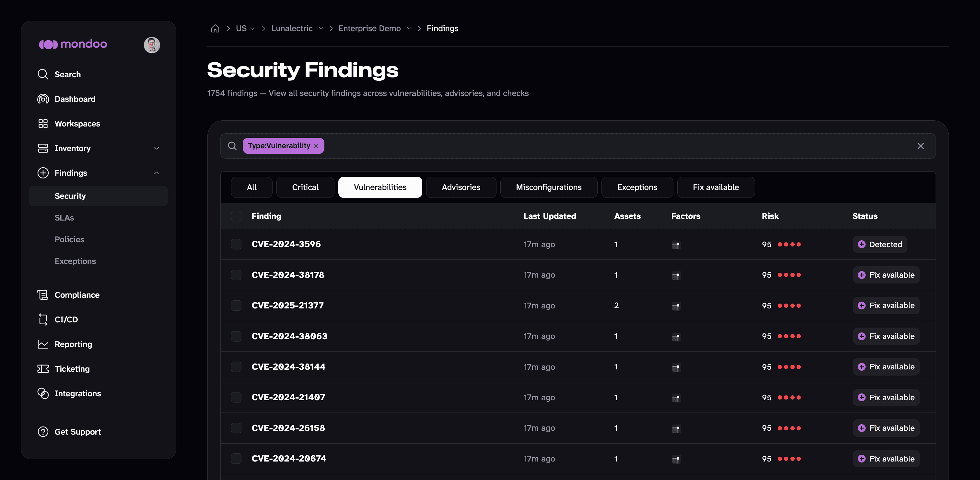Click Factors icon for CVE-2024-20674
The width and height of the screenshot is (980, 480).
point(676,460)
